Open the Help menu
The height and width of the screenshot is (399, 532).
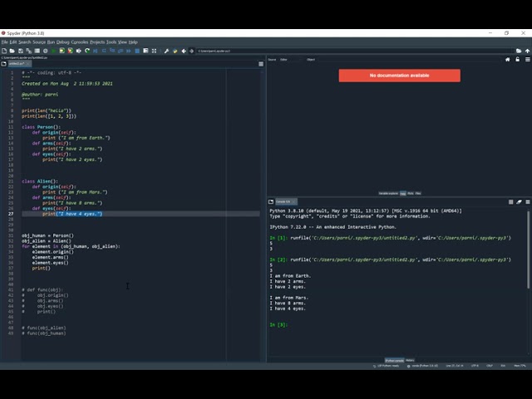133,42
